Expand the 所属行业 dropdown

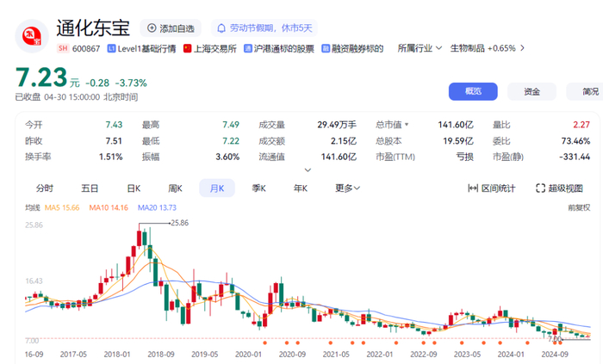(420, 48)
